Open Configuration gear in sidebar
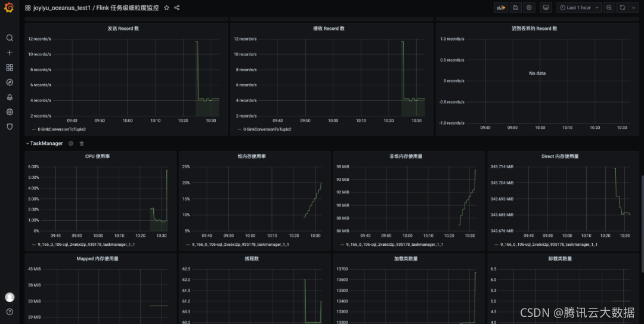 pyautogui.click(x=10, y=112)
